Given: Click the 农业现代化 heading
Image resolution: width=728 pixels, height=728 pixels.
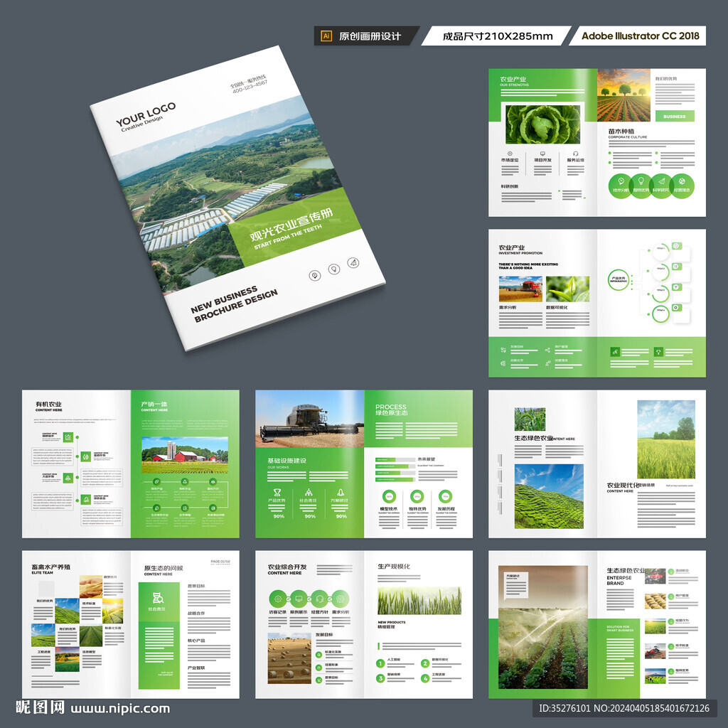Looking at the screenshot, I should pos(623,485).
